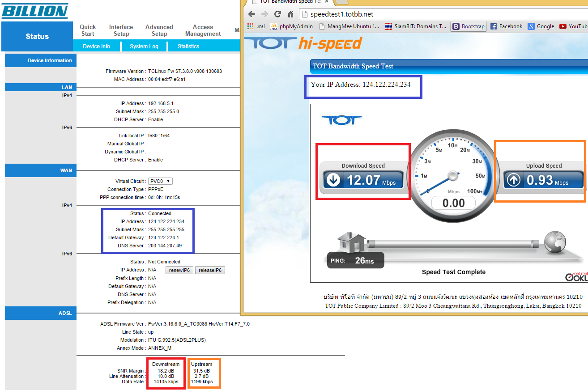Click the PPP connection time value

164,197
